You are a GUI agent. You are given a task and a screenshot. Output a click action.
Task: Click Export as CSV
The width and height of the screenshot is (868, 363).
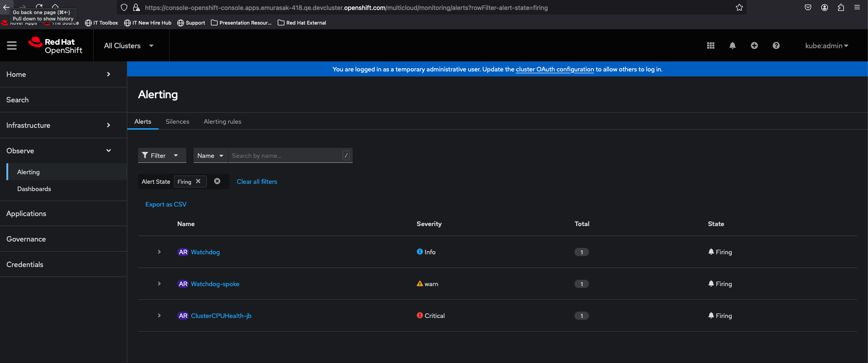coord(166,204)
